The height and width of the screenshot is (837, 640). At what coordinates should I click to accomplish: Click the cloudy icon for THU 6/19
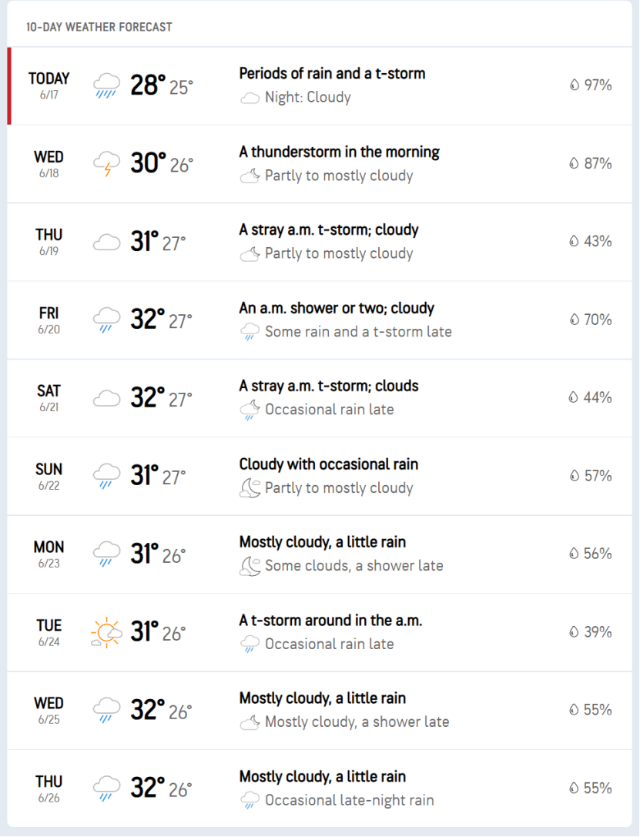coord(107,241)
